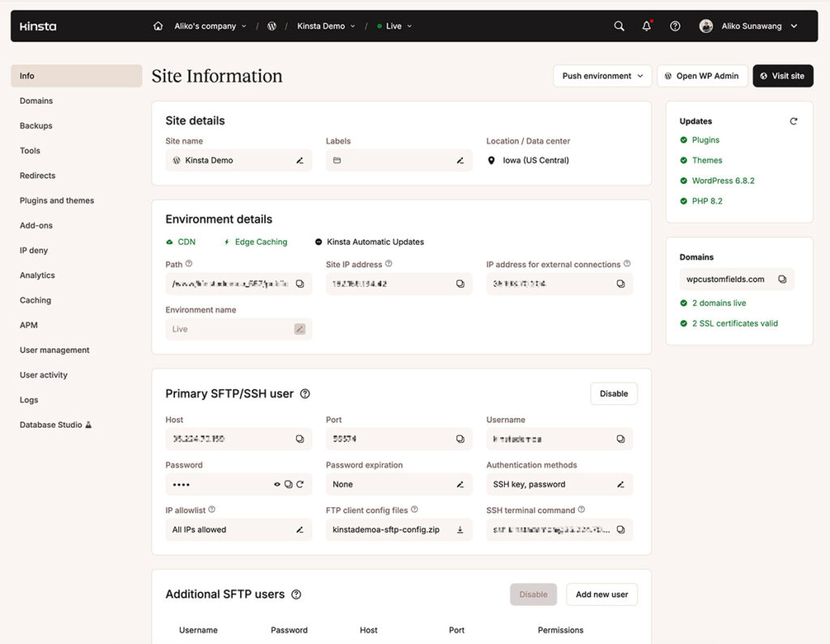Refresh the Updates panel
Image resolution: width=830 pixels, height=644 pixels.
tap(794, 122)
